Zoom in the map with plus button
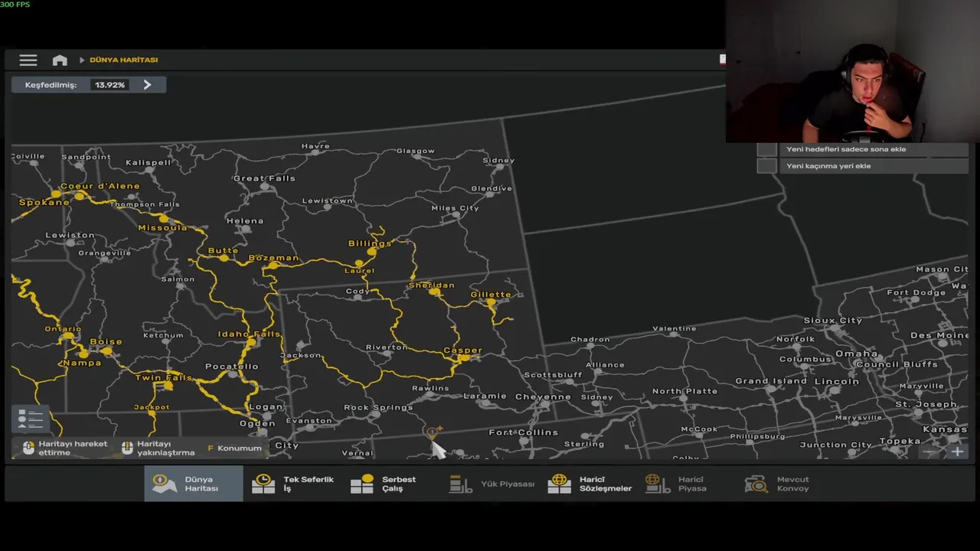 coord(957,452)
